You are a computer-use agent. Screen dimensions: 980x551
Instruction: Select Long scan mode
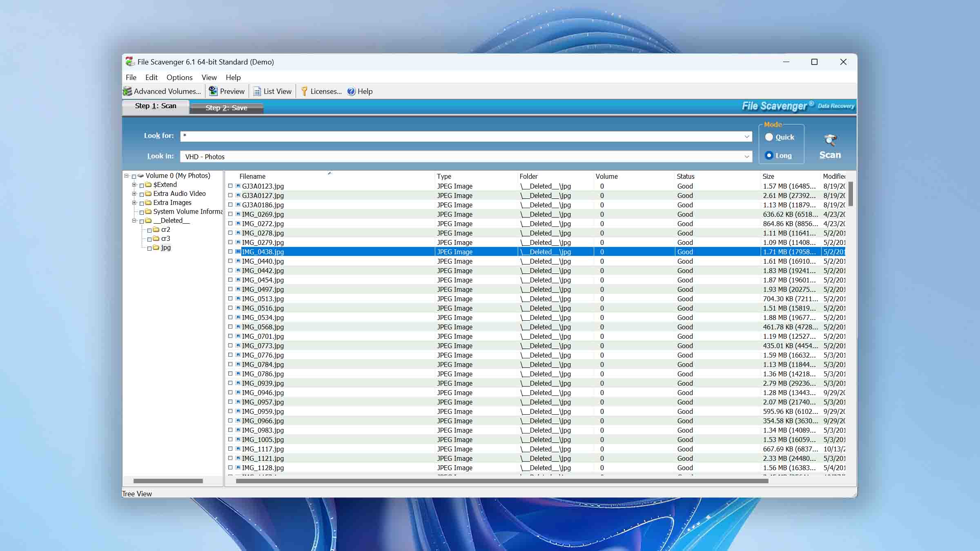[769, 156]
